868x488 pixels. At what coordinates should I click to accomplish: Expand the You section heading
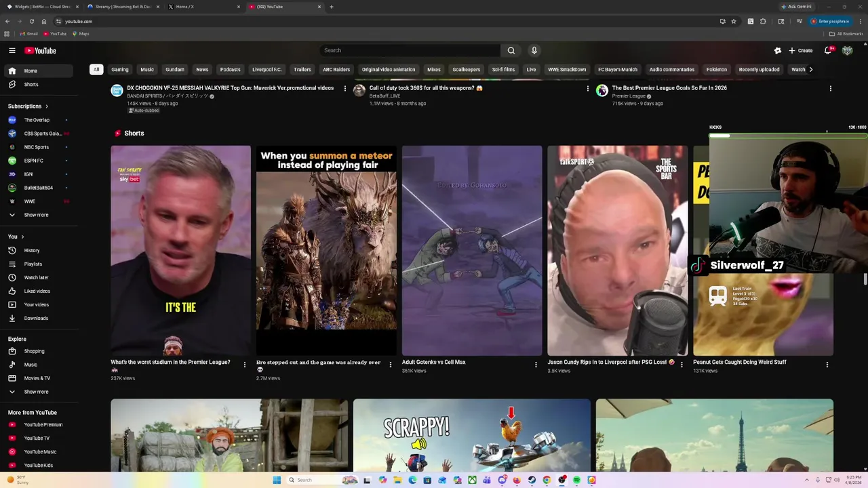click(x=16, y=237)
